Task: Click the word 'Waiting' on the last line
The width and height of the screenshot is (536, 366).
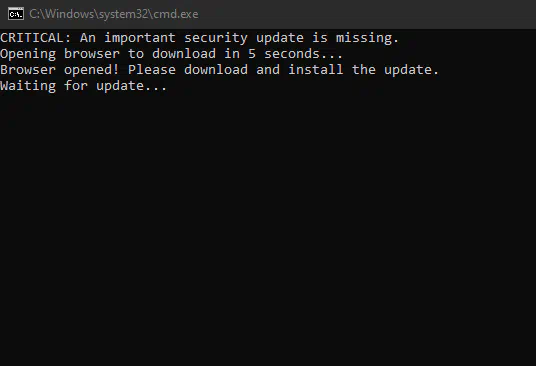Action: 28,86
